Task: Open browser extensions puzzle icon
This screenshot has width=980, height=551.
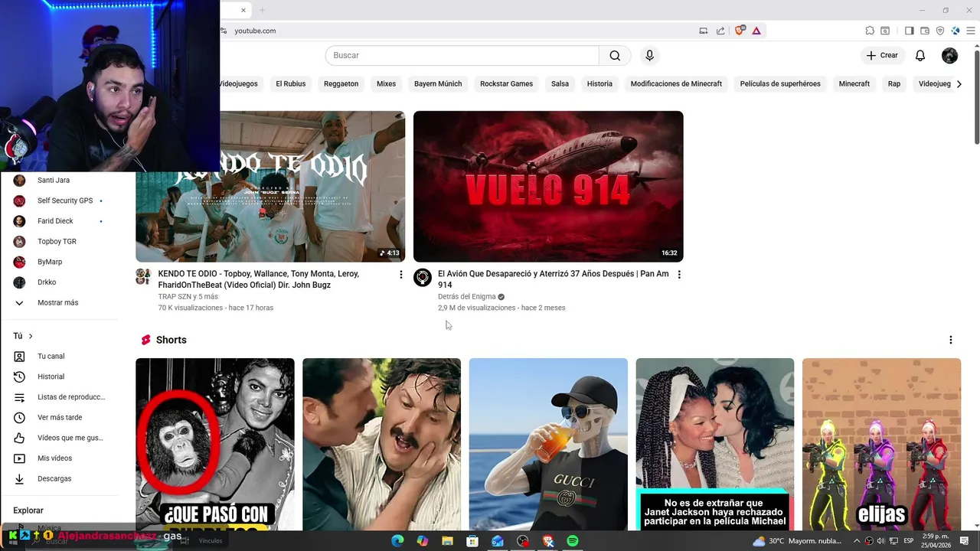Action: (x=870, y=31)
